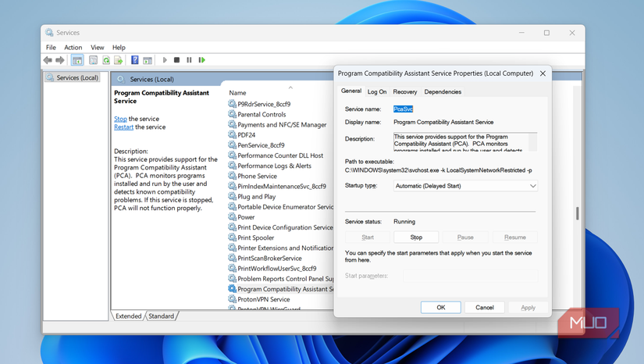Click the green Refresh toolbar icon

click(106, 60)
